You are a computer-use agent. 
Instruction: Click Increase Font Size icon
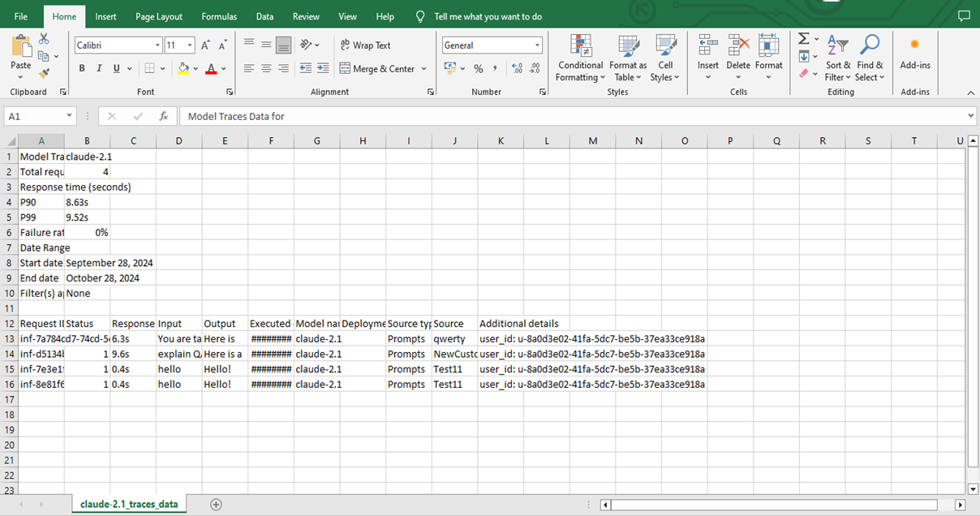pos(206,45)
